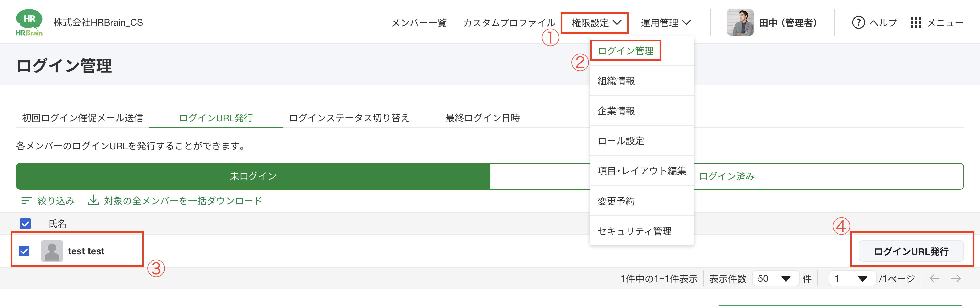
Task: Open the 表示件数 count dropdown showing 50
Action: pyautogui.click(x=775, y=278)
